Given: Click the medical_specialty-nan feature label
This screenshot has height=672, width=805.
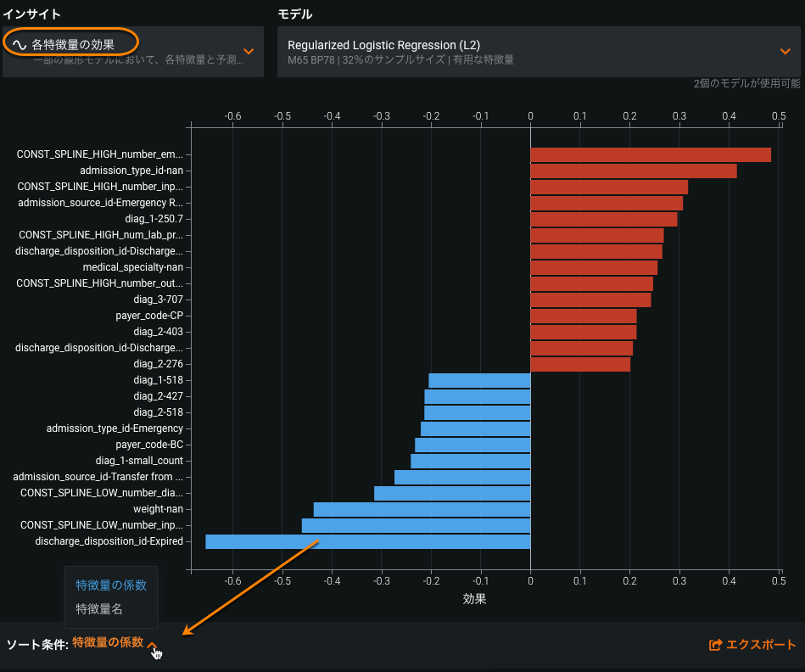Looking at the screenshot, I should tap(132, 267).
